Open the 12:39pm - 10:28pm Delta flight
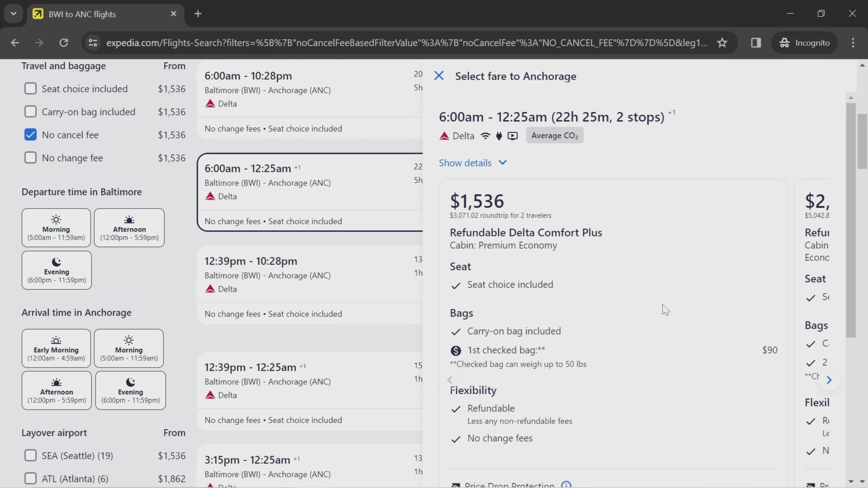 [x=310, y=285]
